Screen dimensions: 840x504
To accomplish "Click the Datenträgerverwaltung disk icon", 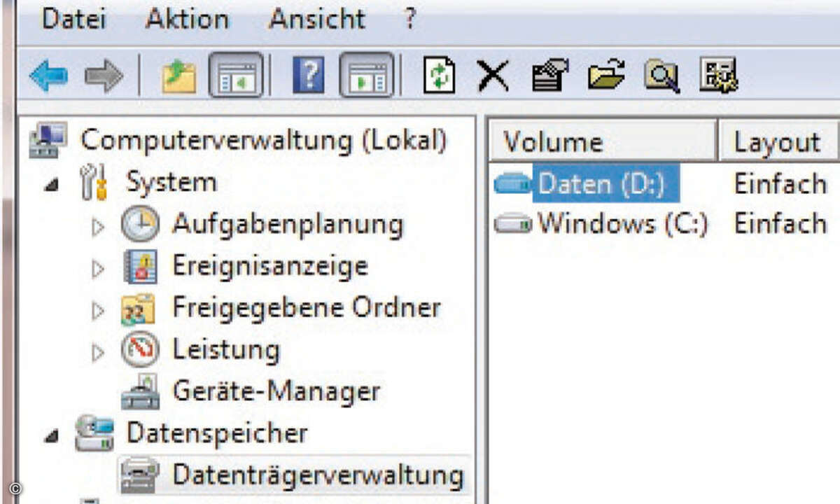I will click(140, 475).
